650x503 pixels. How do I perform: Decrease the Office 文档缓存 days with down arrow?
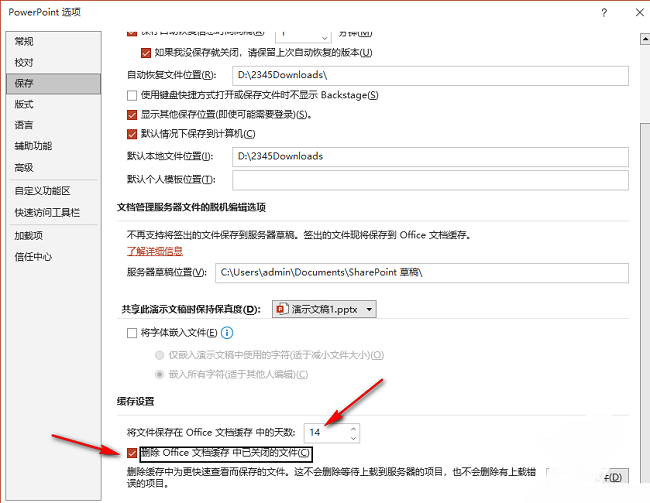pos(352,437)
